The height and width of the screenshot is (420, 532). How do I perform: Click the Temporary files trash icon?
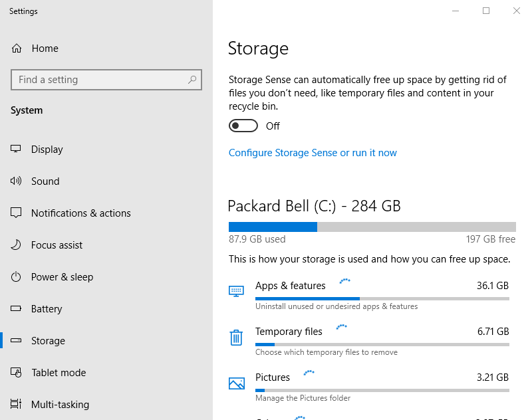(236, 338)
